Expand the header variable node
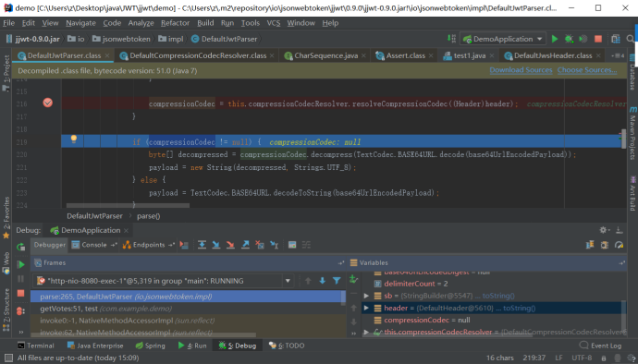The image size is (638, 364). click(366, 308)
